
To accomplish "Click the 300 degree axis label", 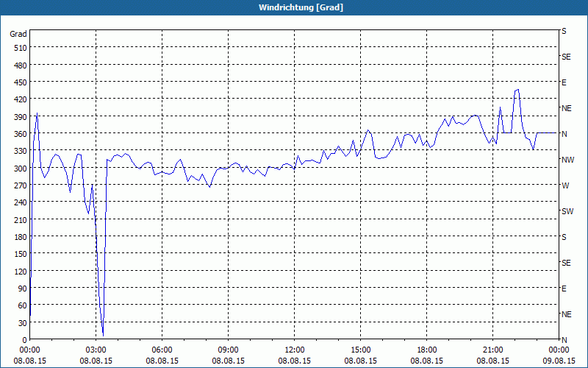I will coord(21,169).
